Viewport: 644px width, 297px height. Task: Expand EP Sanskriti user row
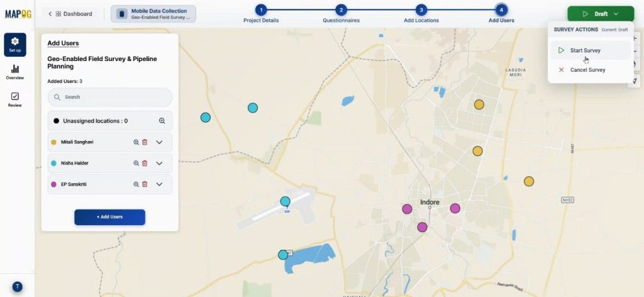pos(159,184)
